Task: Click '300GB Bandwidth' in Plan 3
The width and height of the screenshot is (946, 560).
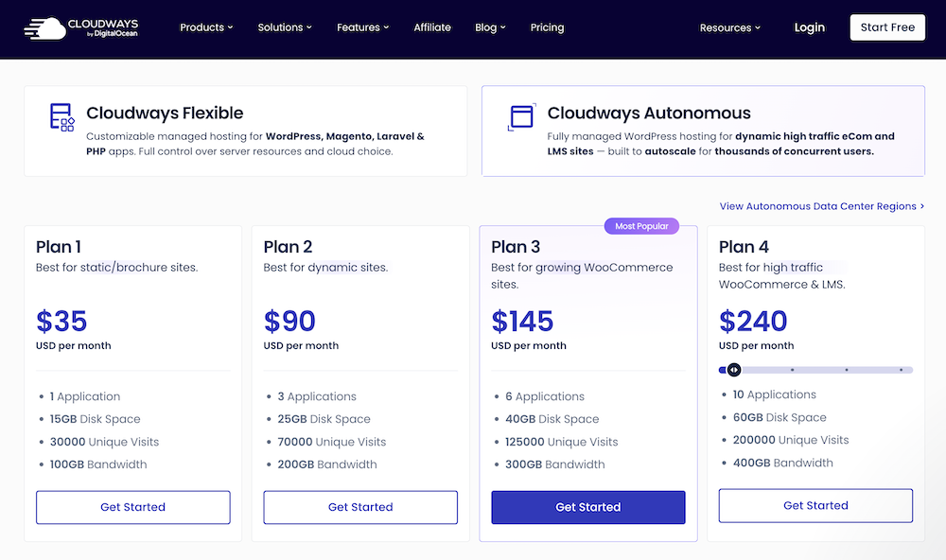Action: [555, 464]
